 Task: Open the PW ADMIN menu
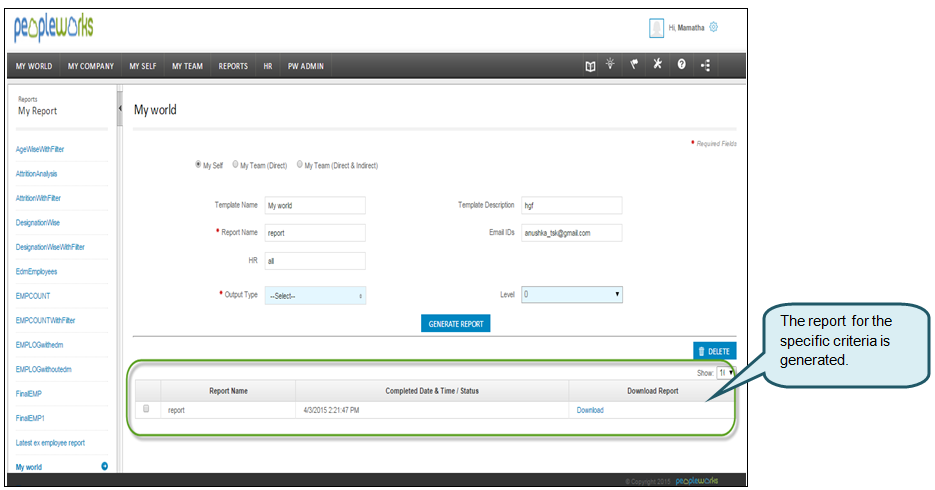point(306,67)
